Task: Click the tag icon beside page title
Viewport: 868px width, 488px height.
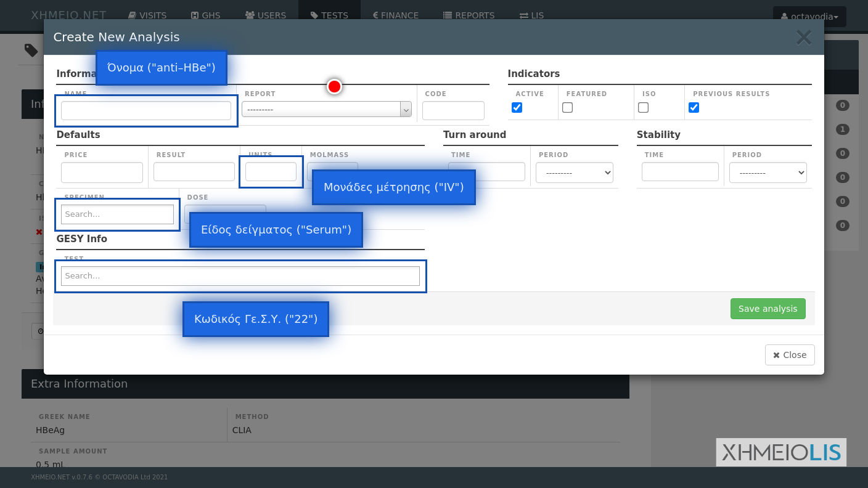Action: [31, 50]
